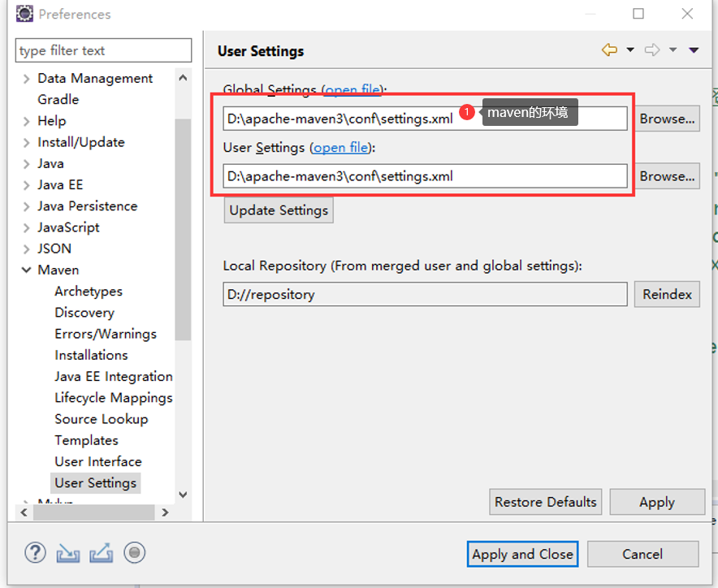
Task: Click the export preferences icon
Action: coord(101,553)
